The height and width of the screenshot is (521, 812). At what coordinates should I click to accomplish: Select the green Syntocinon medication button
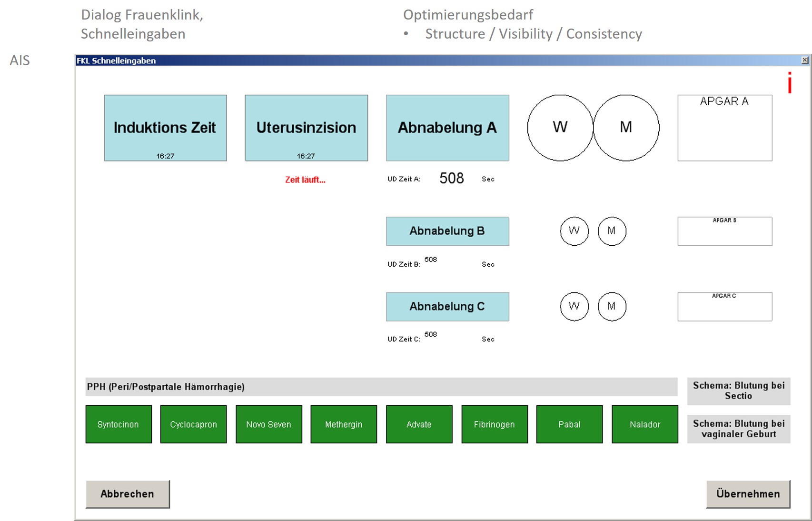tap(119, 424)
